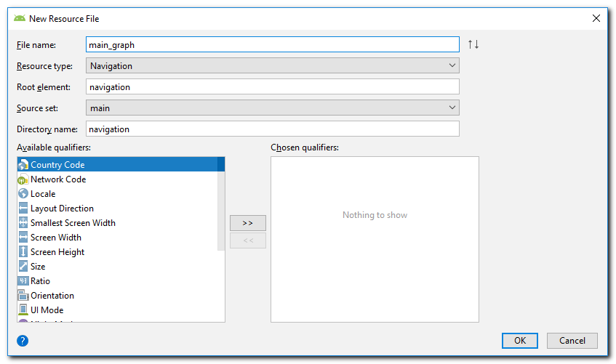616x364 pixels.
Task: Select the Screen Height icon
Action: click(23, 252)
